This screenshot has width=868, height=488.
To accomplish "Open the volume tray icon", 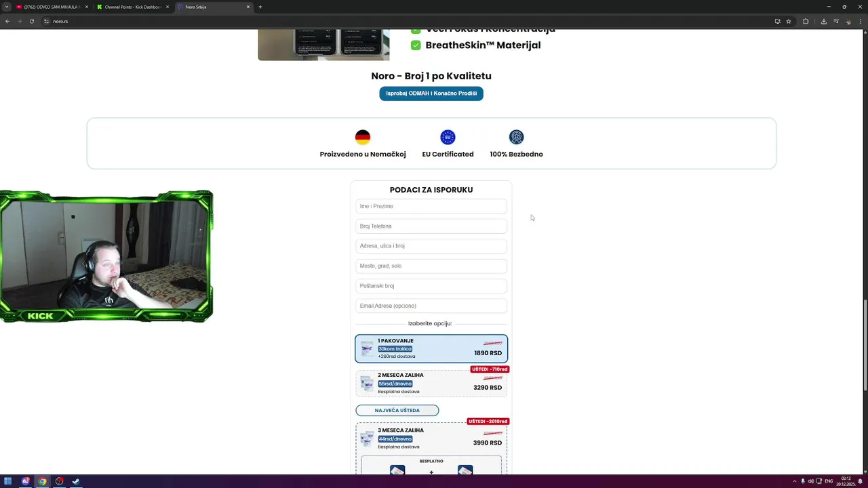I will [810, 481].
